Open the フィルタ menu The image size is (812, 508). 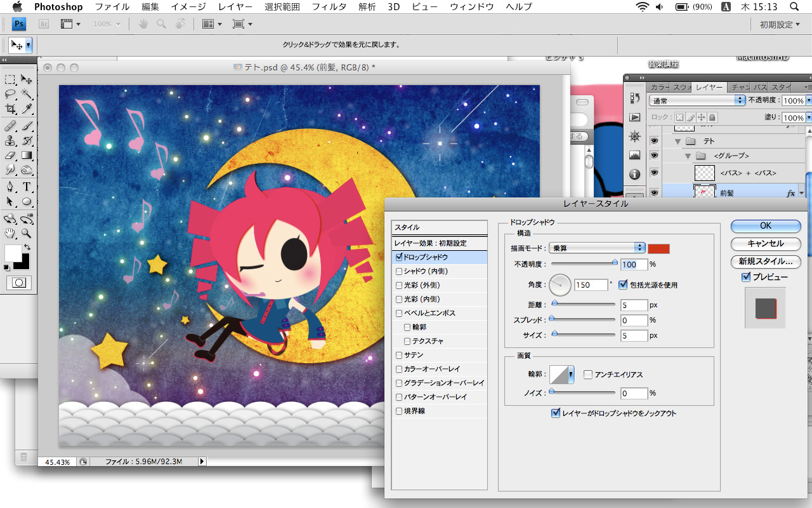point(329,7)
